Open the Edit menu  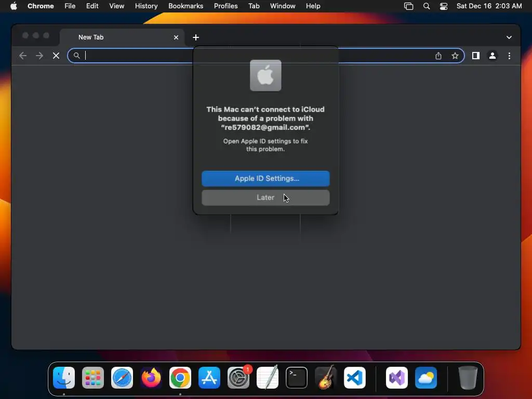point(92,6)
